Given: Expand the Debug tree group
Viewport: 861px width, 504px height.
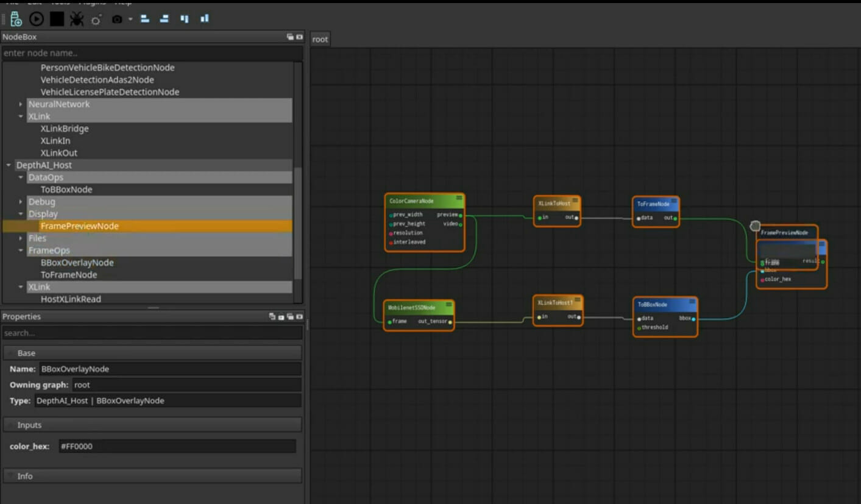Looking at the screenshot, I should pos(21,202).
